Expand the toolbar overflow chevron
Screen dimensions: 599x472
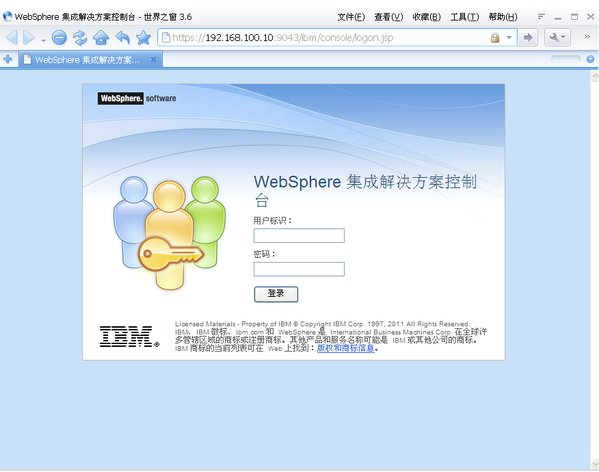pos(587,37)
